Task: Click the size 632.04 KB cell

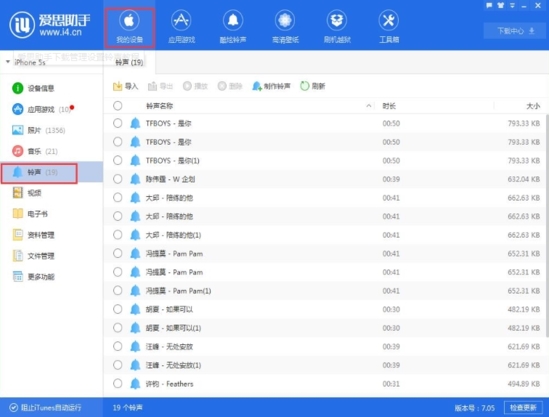Action: coord(524,179)
